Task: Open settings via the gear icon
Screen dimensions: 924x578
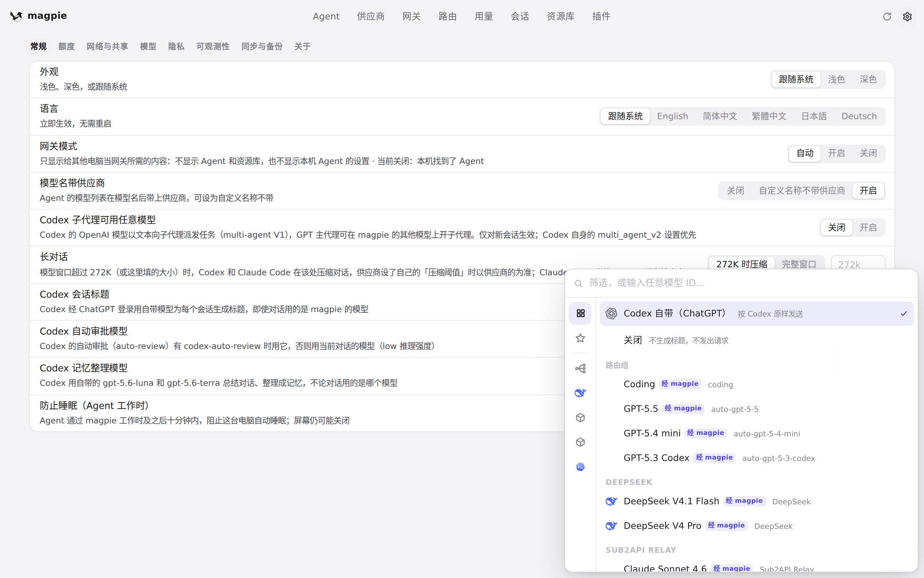Action: coord(907,17)
